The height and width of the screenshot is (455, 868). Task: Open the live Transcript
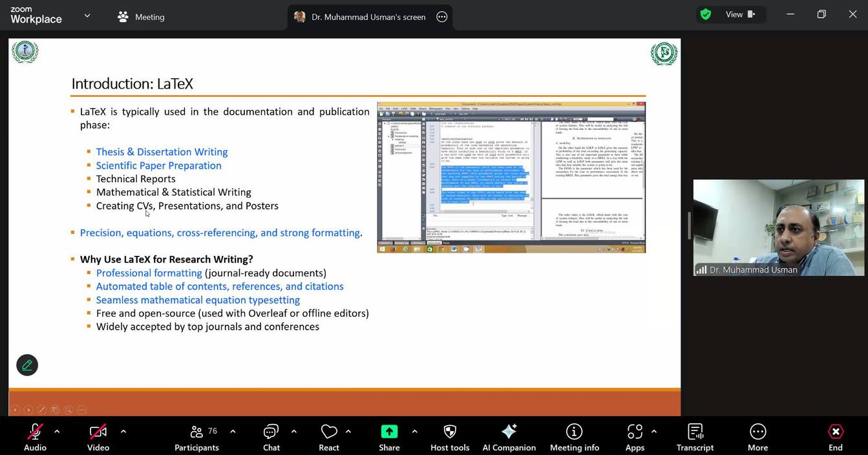pyautogui.click(x=695, y=436)
